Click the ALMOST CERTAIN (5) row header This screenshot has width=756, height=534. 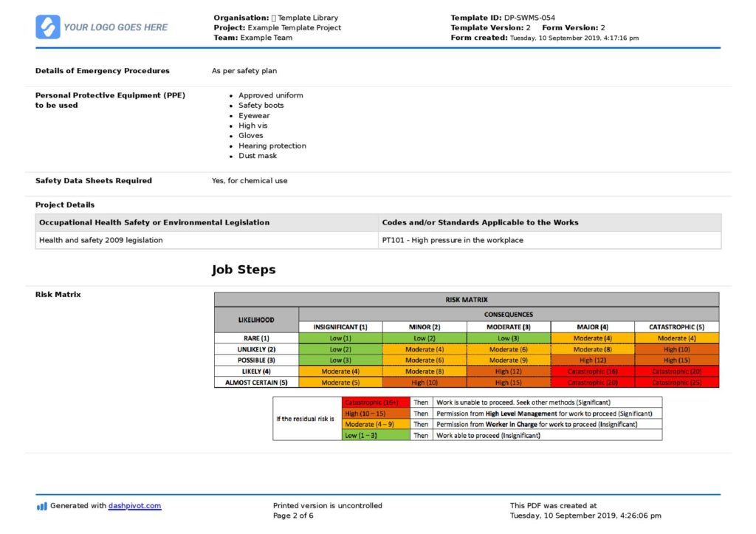pos(256,383)
